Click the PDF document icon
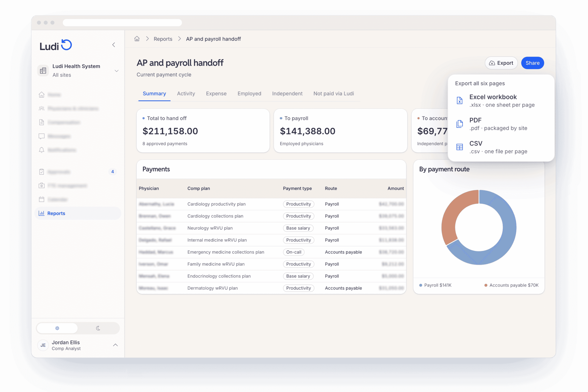Image resolution: width=588 pixels, height=392 pixels. [459, 124]
